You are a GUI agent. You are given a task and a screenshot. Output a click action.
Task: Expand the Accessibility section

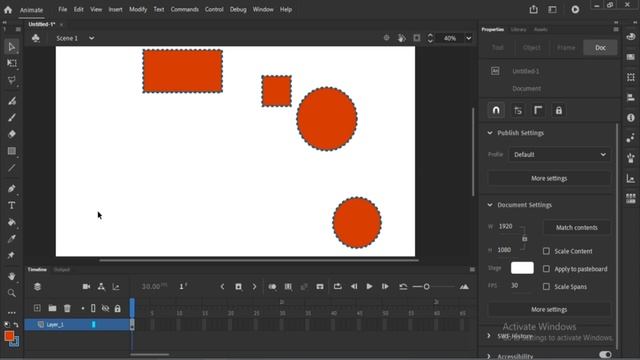[x=489, y=356]
